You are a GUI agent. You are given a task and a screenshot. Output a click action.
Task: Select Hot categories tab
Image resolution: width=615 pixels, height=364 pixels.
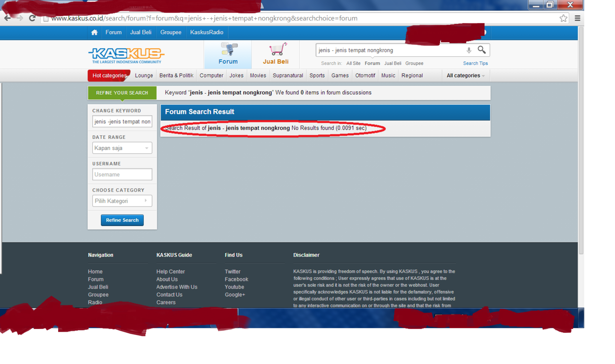[109, 75]
